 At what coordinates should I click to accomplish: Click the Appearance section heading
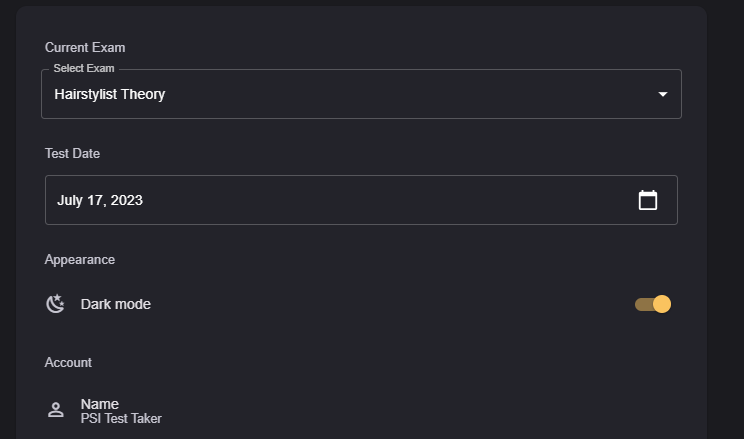pyautogui.click(x=80, y=259)
